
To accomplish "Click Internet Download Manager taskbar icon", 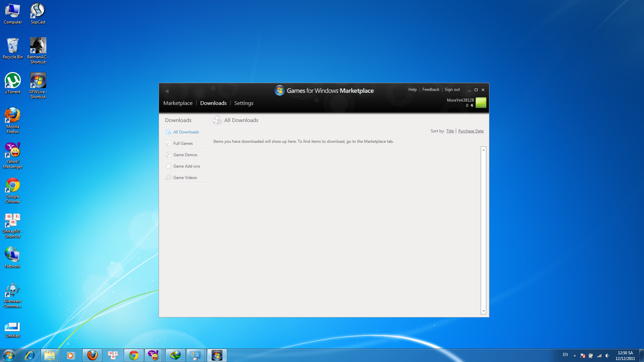I will coord(175,355).
